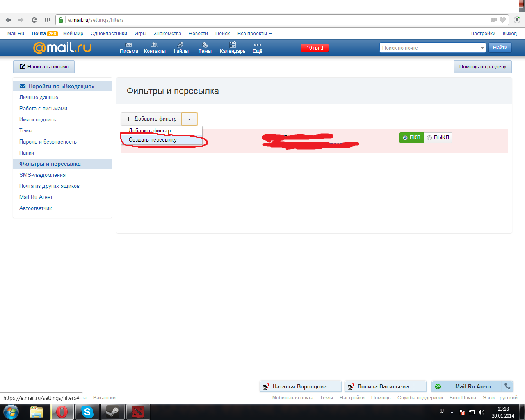This screenshot has height=420, width=525.
Task: Open Папки settings section
Action: 27,153
